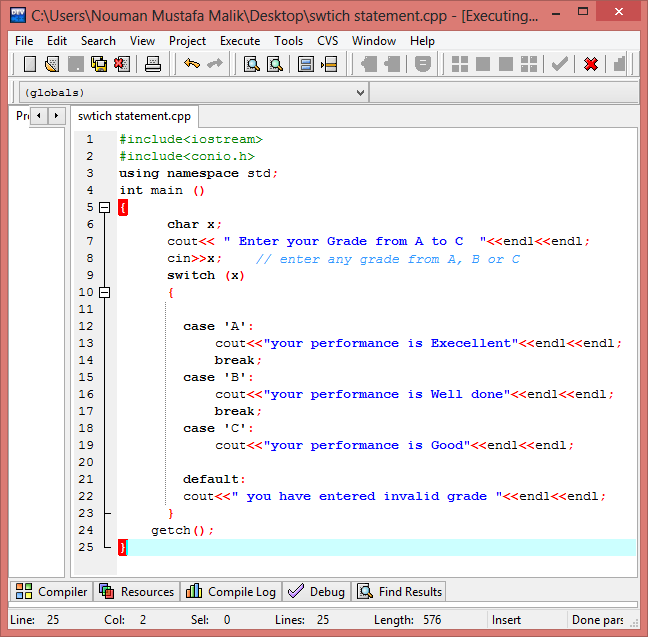Click the Open file toolbar icon
Image resolution: width=648 pixels, height=637 pixels.
point(52,64)
